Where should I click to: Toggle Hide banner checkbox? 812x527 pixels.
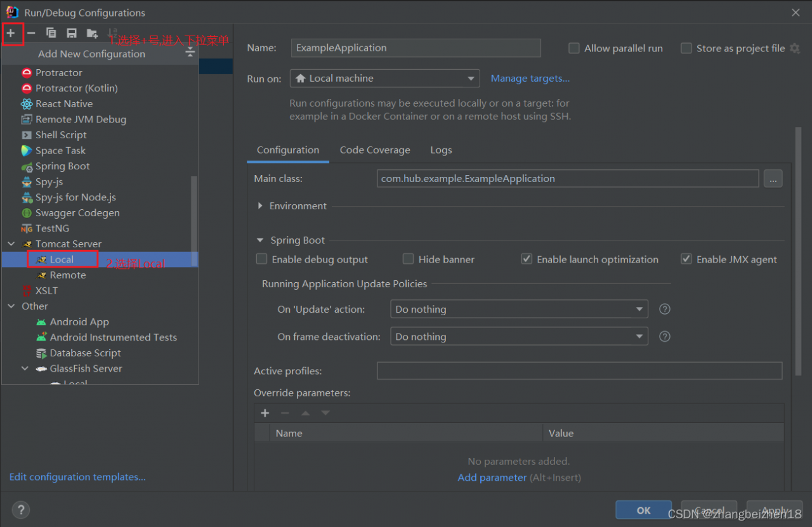click(x=408, y=259)
